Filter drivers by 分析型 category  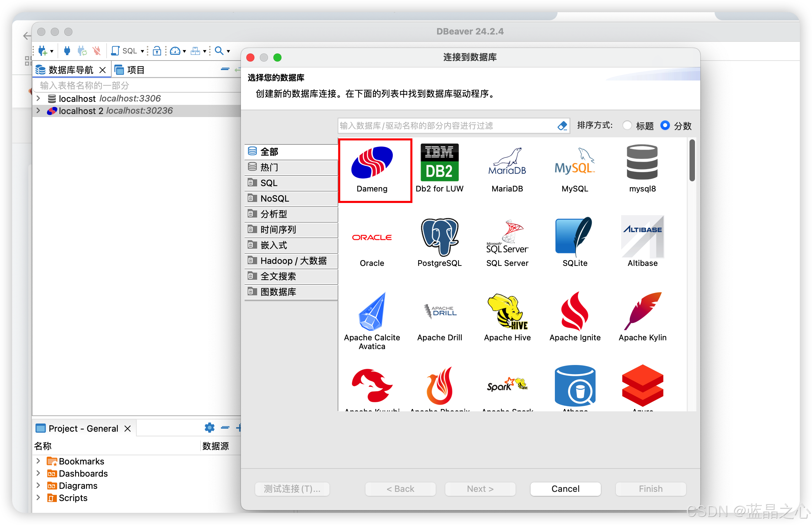pyautogui.click(x=291, y=214)
